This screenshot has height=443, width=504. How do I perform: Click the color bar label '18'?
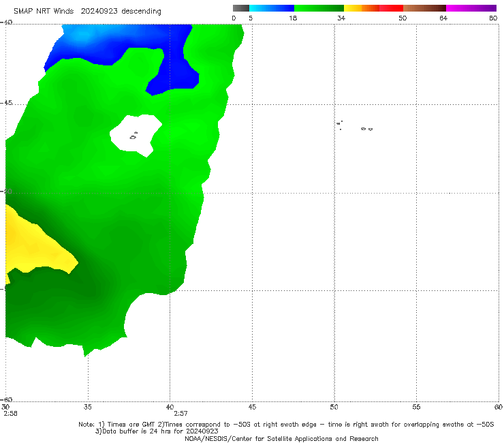tap(293, 18)
